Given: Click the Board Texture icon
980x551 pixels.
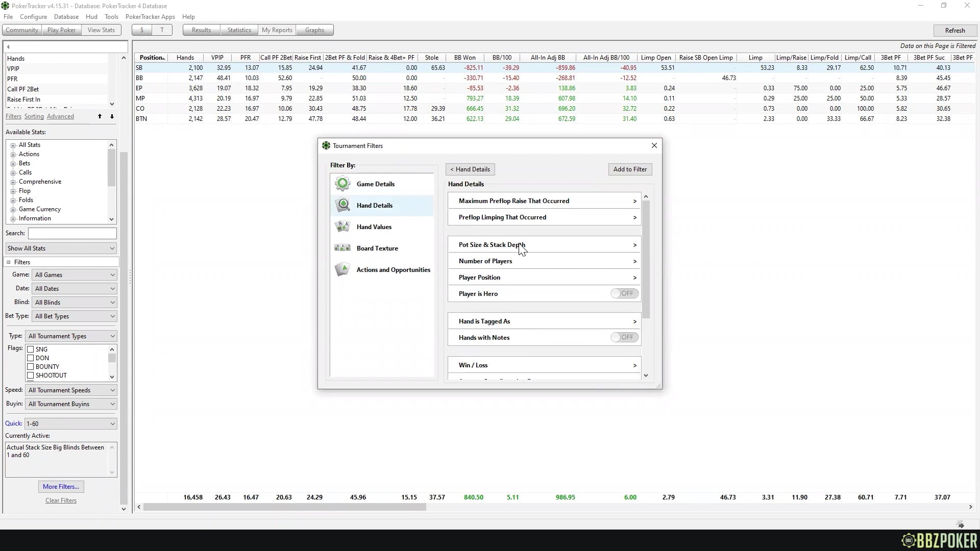Looking at the screenshot, I should (x=342, y=248).
